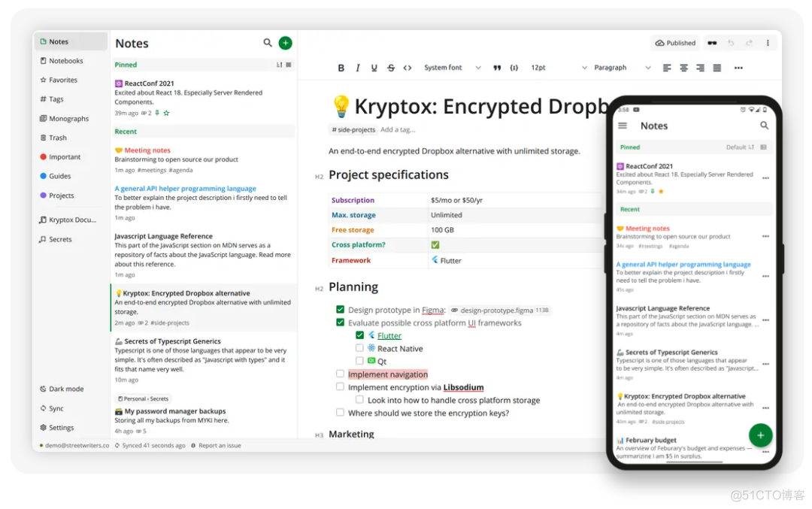Uncheck Evaluate possible cross platform task
This screenshot has width=812, height=509.
coord(341,323)
